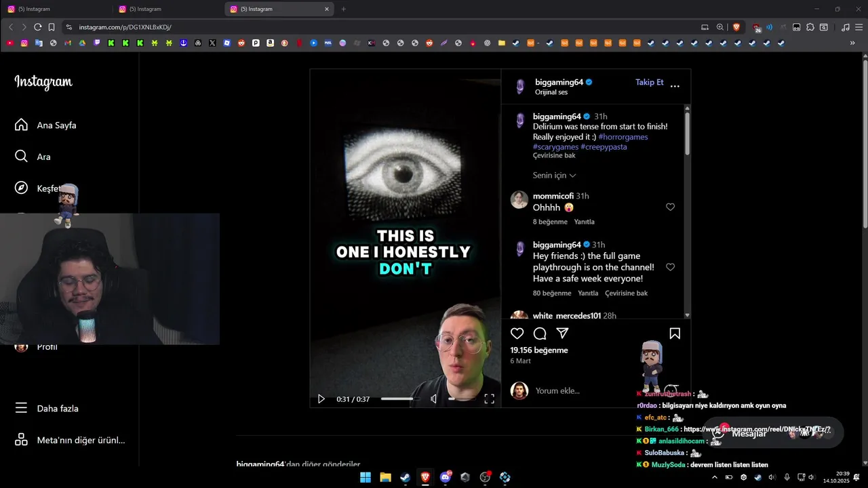Viewport: 868px width, 488px height.
Task: Switch to second Instagram browser tab
Action: coord(168,9)
